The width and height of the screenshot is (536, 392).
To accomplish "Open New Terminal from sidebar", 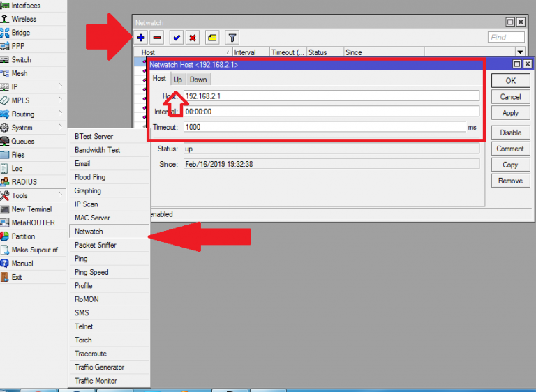I will pos(31,209).
